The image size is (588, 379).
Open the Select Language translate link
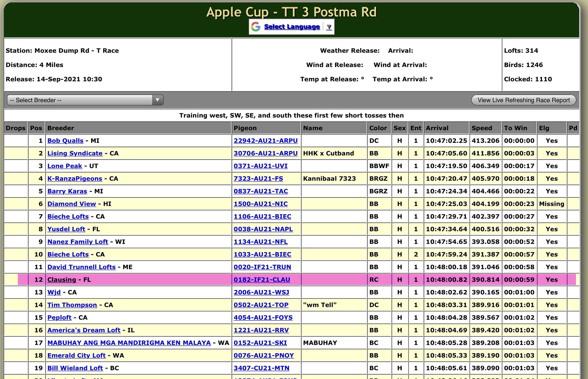click(292, 27)
